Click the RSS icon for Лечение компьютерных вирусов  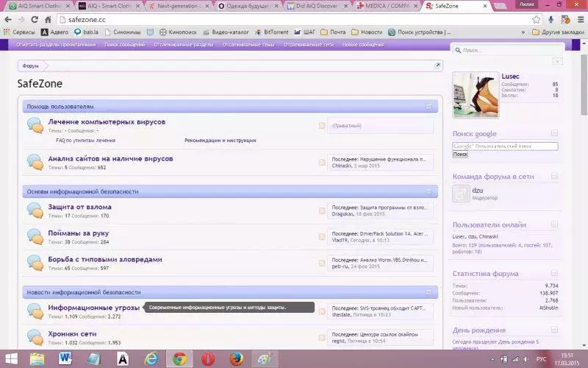coord(322,125)
